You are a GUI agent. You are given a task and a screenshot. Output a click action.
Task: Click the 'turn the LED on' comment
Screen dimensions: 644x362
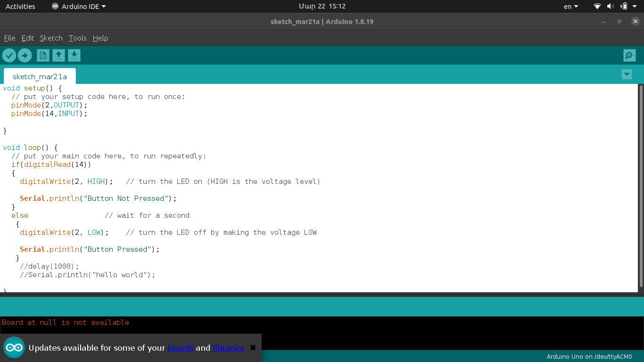[x=223, y=181]
